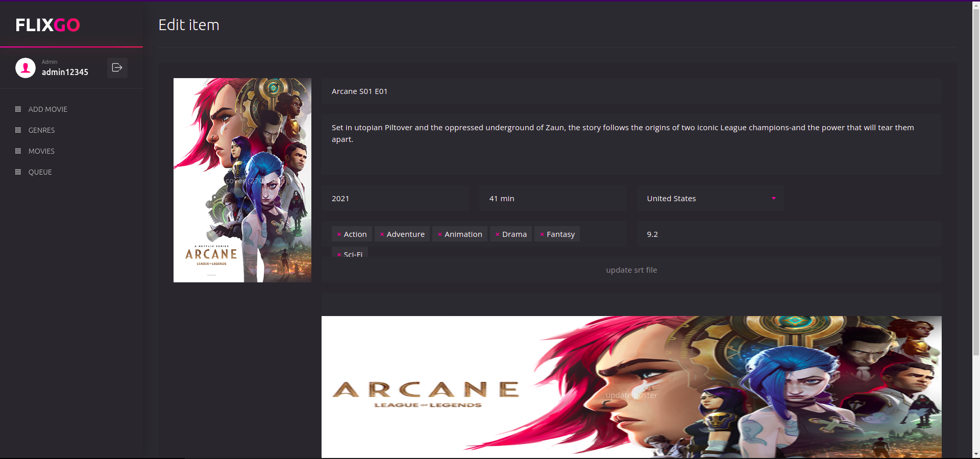The image size is (980, 459).
Task: Open the Add Movie menu item
Action: [48, 109]
